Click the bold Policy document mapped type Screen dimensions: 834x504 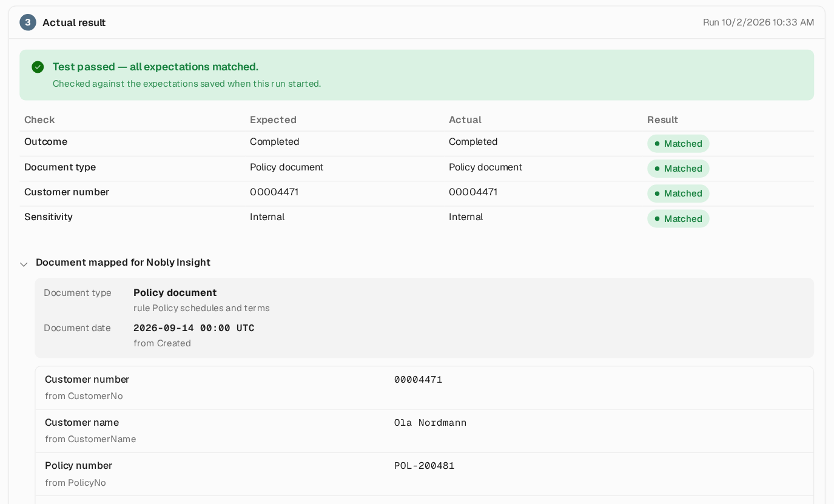point(175,293)
